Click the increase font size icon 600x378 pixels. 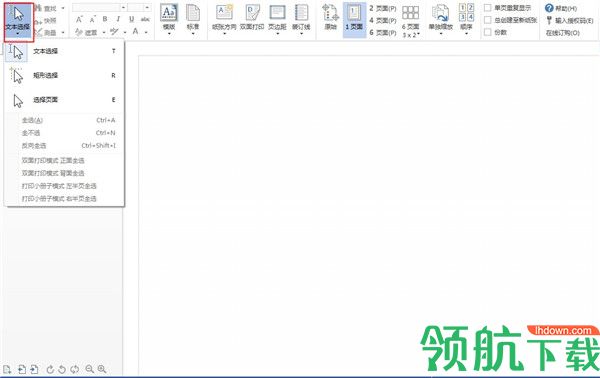(79, 19)
